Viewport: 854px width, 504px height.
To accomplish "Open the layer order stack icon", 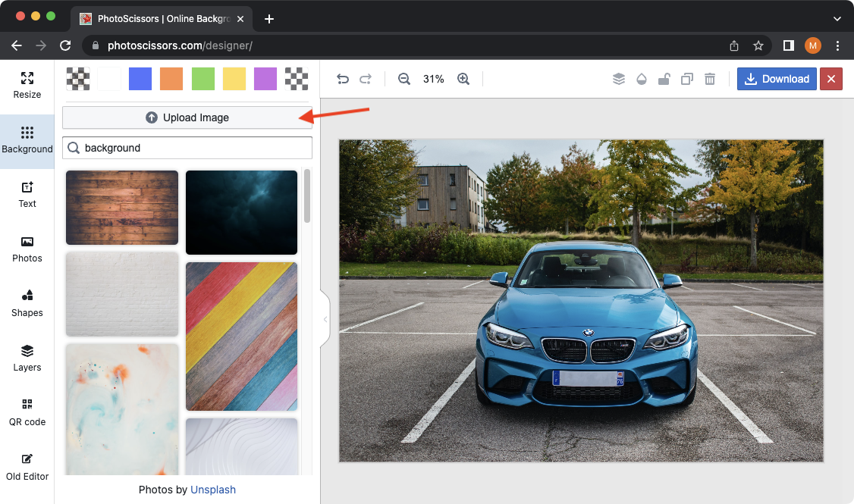I will click(x=619, y=79).
